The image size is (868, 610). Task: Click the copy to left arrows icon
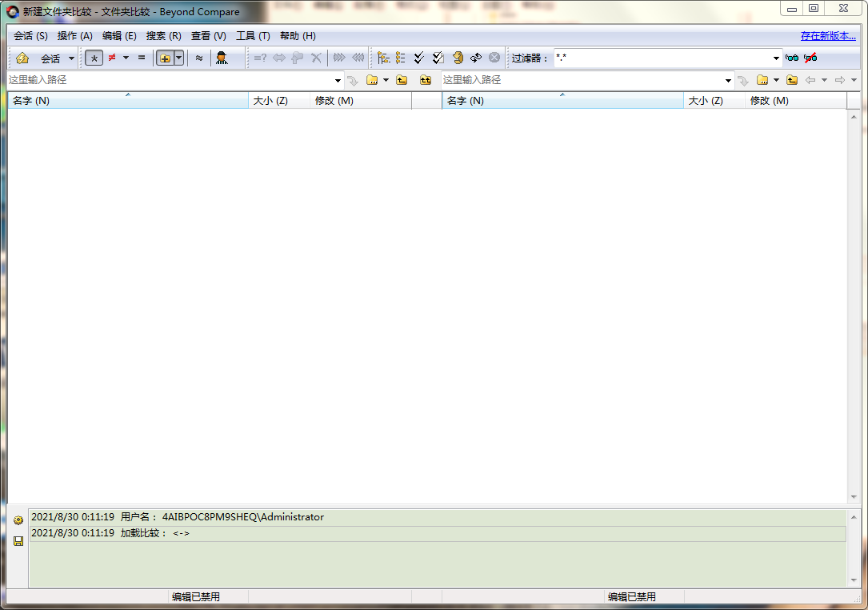(x=358, y=58)
